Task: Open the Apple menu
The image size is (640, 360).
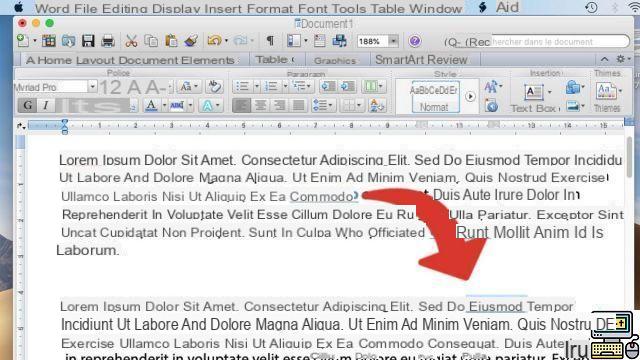Action: point(18,7)
